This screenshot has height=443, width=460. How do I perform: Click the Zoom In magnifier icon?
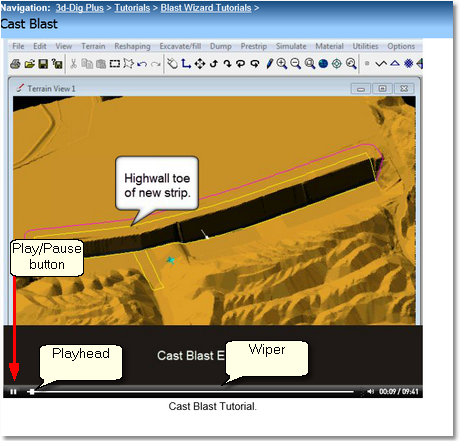tap(282, 63)
